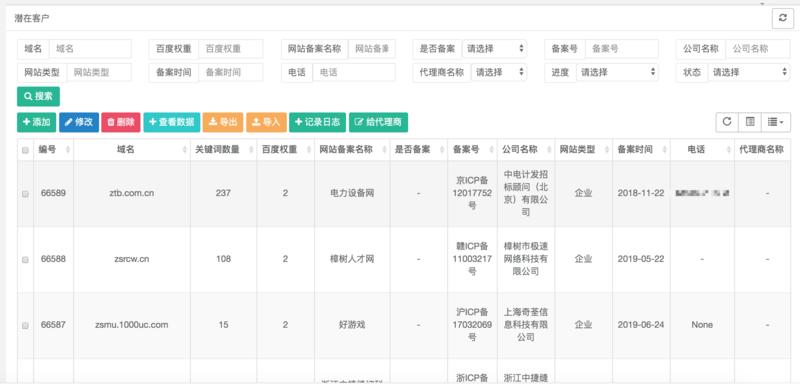Click the 导入 import button
The image size is (800, 384).
pyautogui.click(x=266, y=122)
